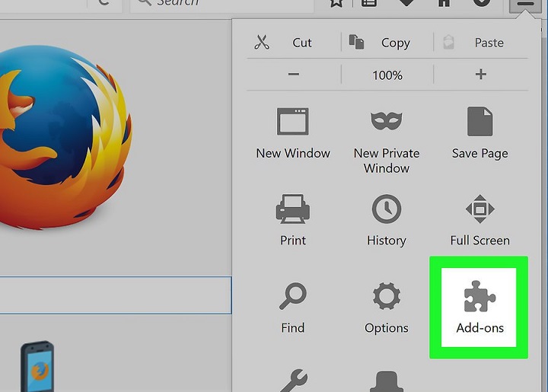Open the Find magnifier tool

point(293,308)
